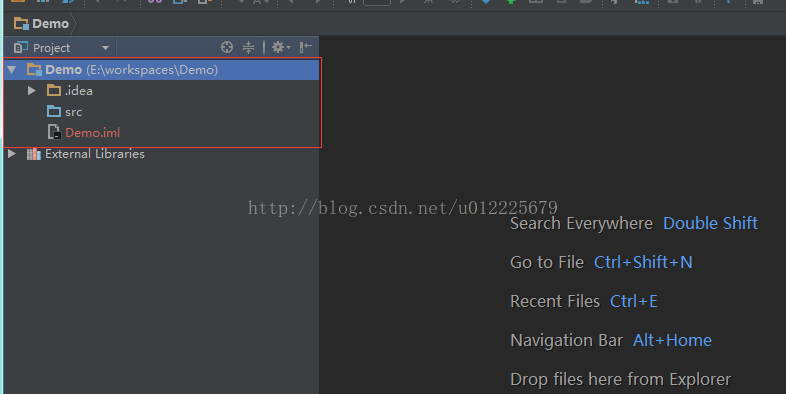Click 'Drop files here from Explorer' text

pyautogui.click(x=621, y=379)
